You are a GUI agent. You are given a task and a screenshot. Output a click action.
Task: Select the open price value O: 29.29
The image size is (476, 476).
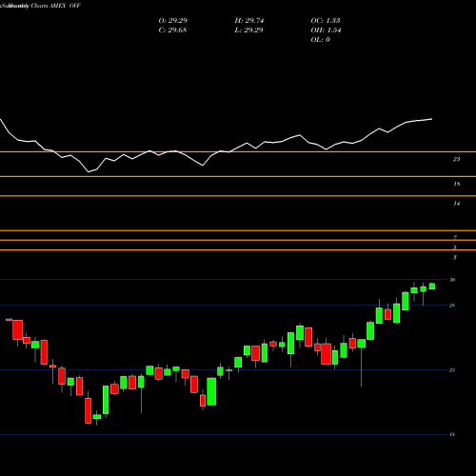click(173, 20)
